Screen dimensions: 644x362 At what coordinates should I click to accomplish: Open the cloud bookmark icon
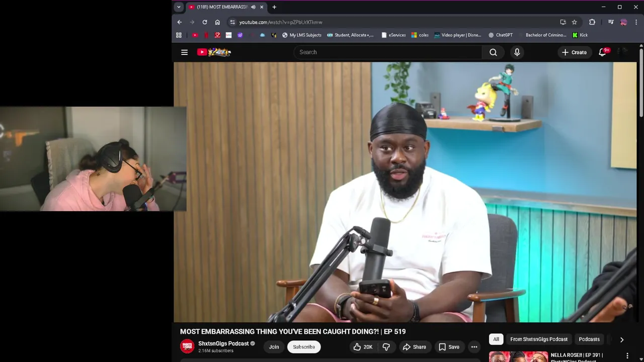point(262,35)
